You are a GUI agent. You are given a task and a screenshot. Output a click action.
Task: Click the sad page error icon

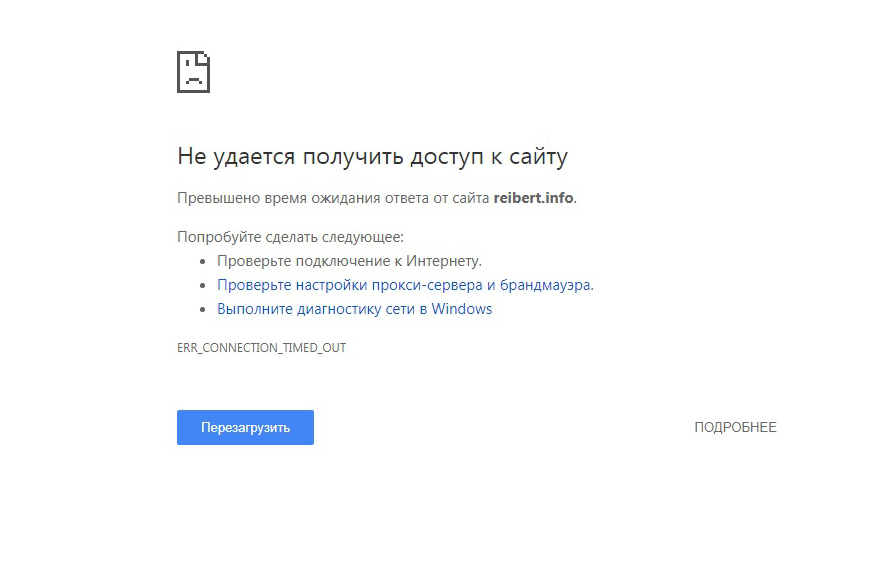pos(193,72)
